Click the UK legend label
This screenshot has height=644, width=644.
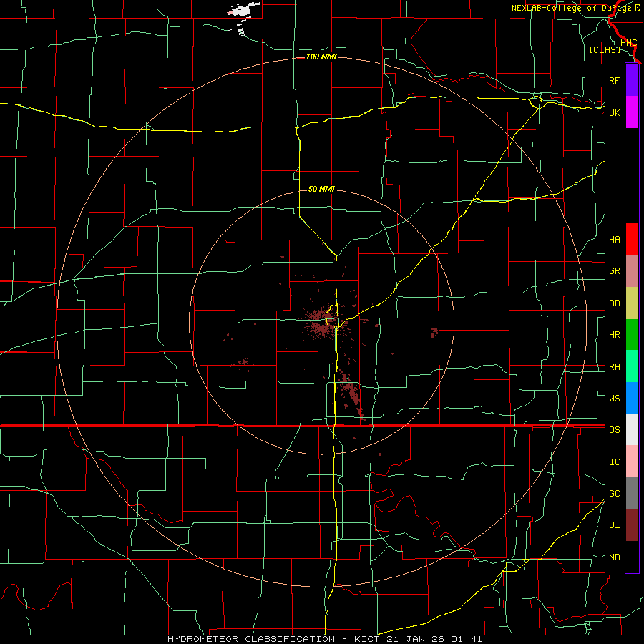pos(615,112)
